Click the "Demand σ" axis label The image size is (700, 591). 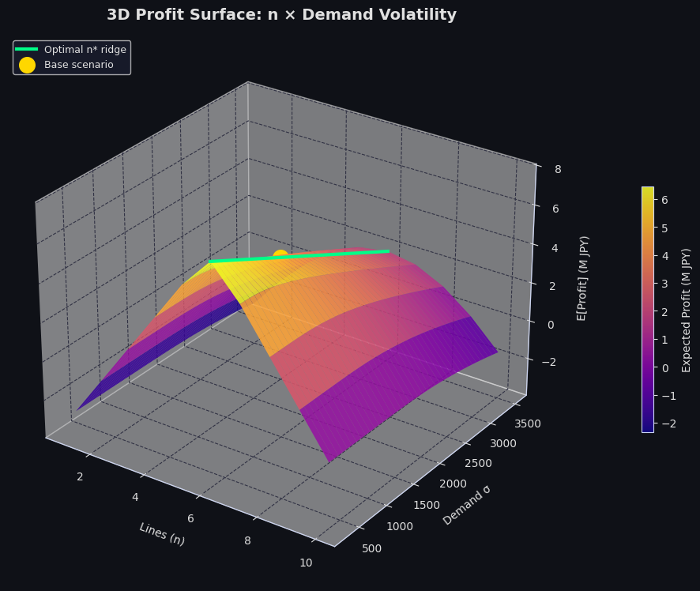[466, 505]
